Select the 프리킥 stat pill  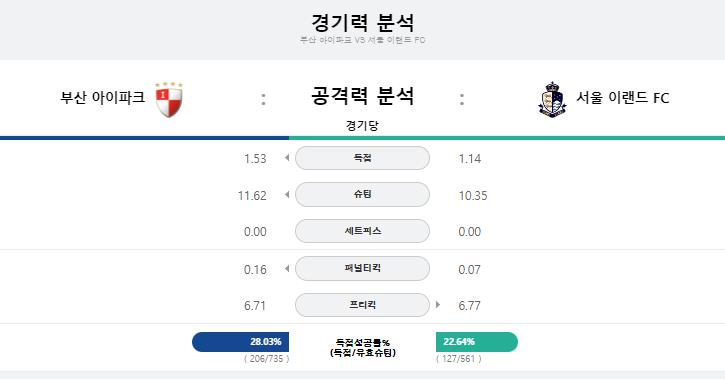[x=362, y=305]
